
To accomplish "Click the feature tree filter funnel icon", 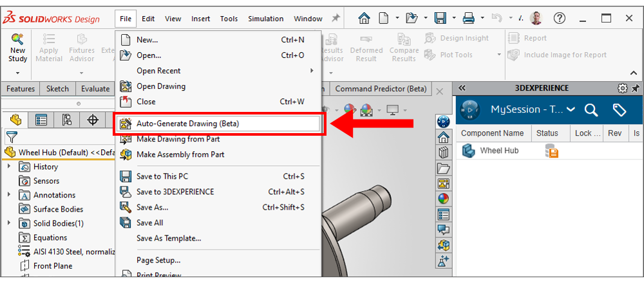I will [x=11, y=136].
